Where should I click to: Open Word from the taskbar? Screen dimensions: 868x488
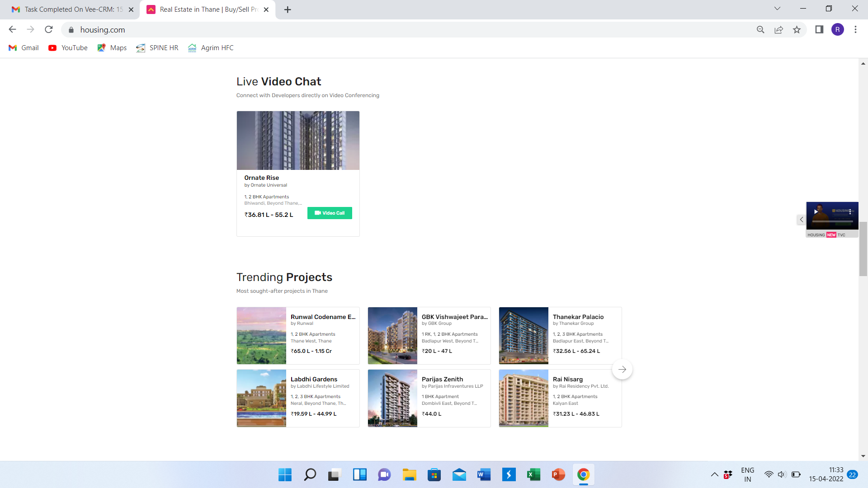point(484,475)
